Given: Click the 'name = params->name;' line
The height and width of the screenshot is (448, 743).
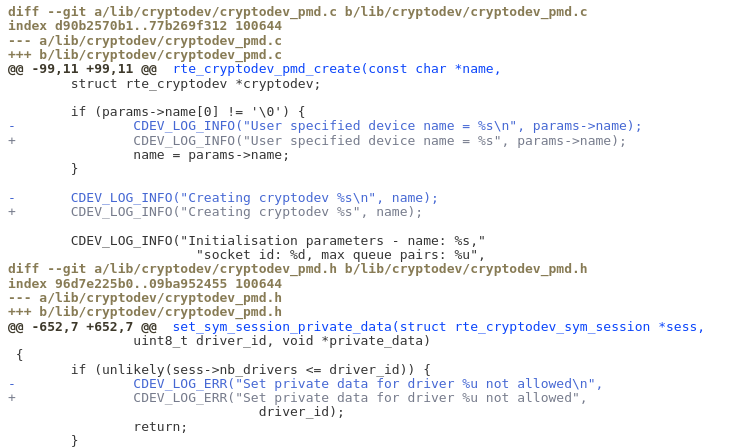Looking at the screenshot, I should coord(211,155).
